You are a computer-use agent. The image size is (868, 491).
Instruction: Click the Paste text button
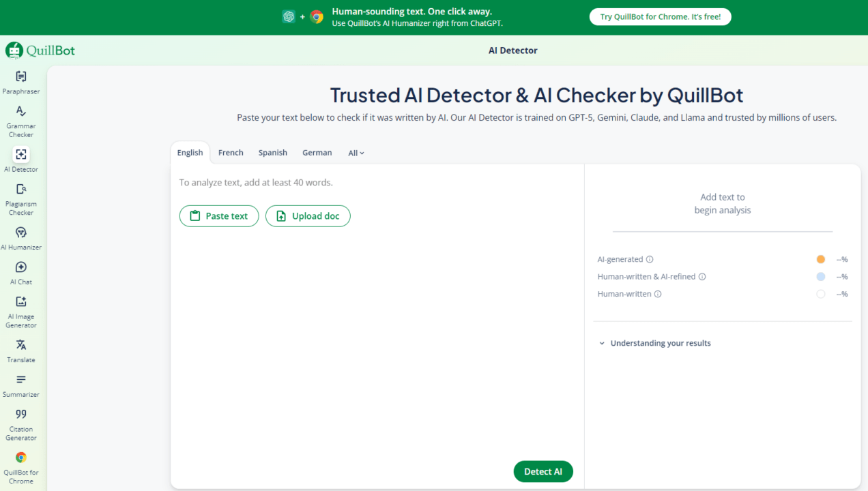pyautogui.click(x=219, y=216)
